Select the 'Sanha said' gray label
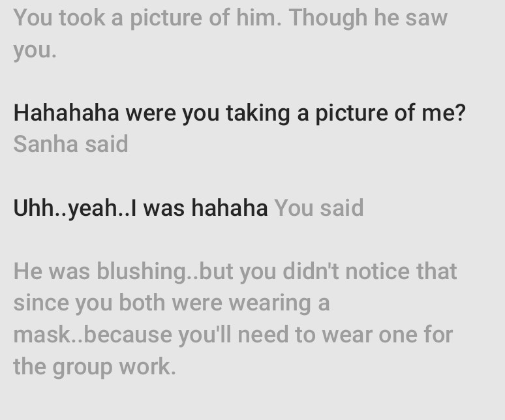The image size is (505, 420). (71, 144)
